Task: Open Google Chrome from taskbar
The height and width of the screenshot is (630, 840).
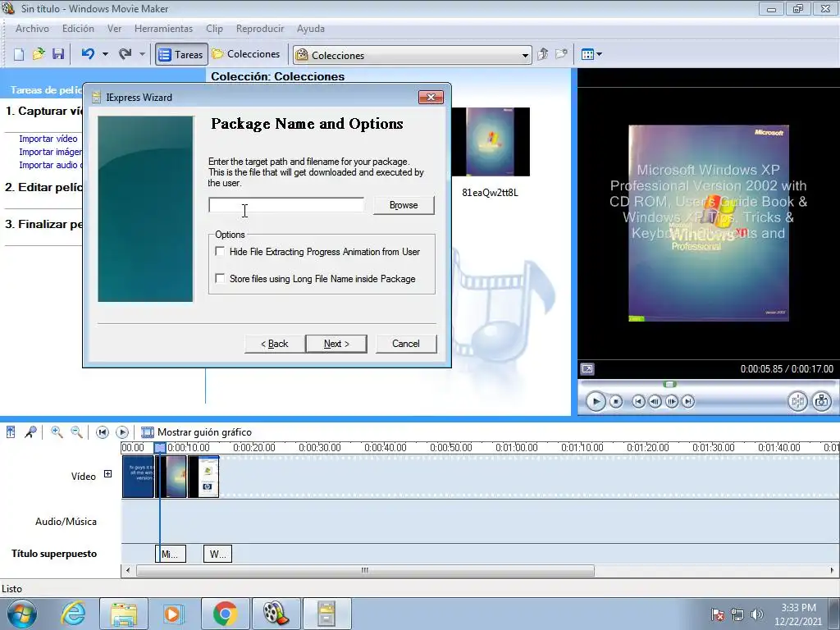Action: point(225,614)
